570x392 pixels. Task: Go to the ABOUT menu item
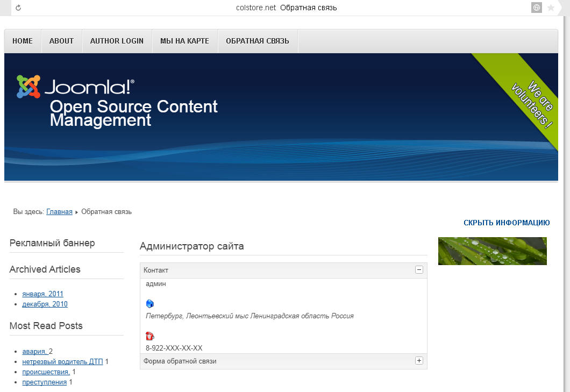pyautogui.click(x=61, y=41)
